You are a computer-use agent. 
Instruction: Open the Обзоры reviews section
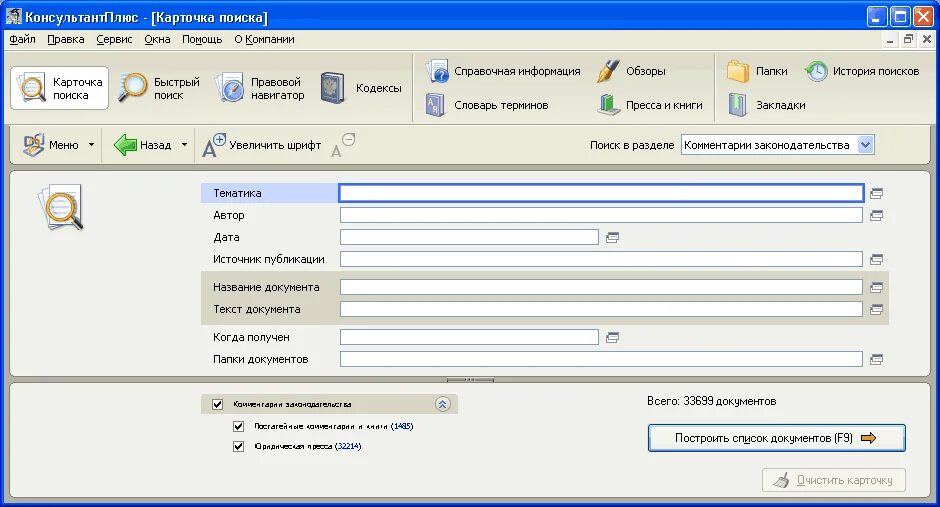click(631, 71)
